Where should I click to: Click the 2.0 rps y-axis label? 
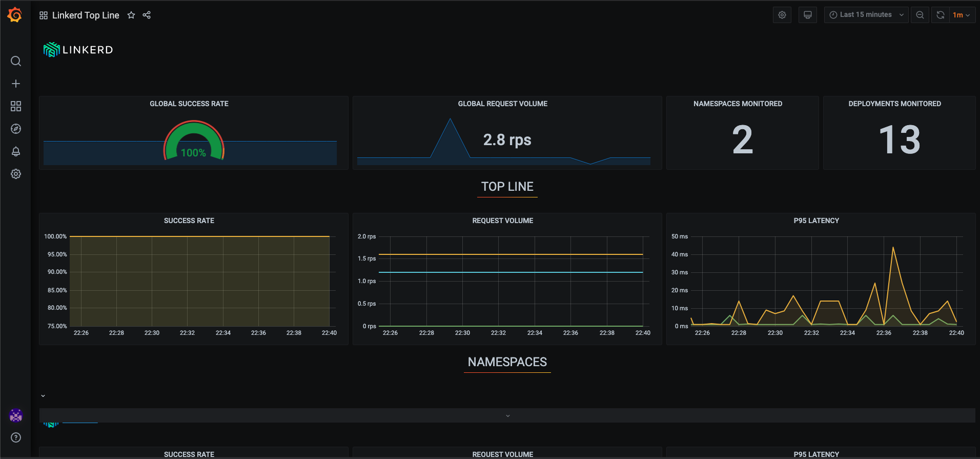366,236
